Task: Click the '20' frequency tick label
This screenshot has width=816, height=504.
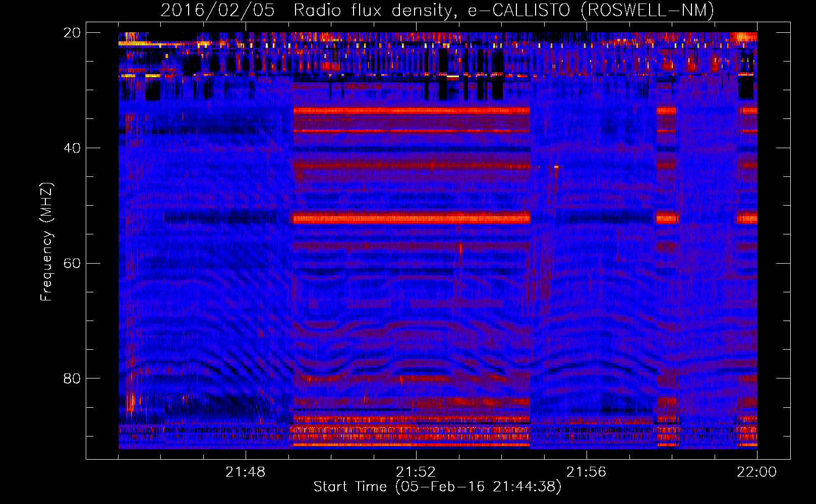Action: [x=72, y=33]
